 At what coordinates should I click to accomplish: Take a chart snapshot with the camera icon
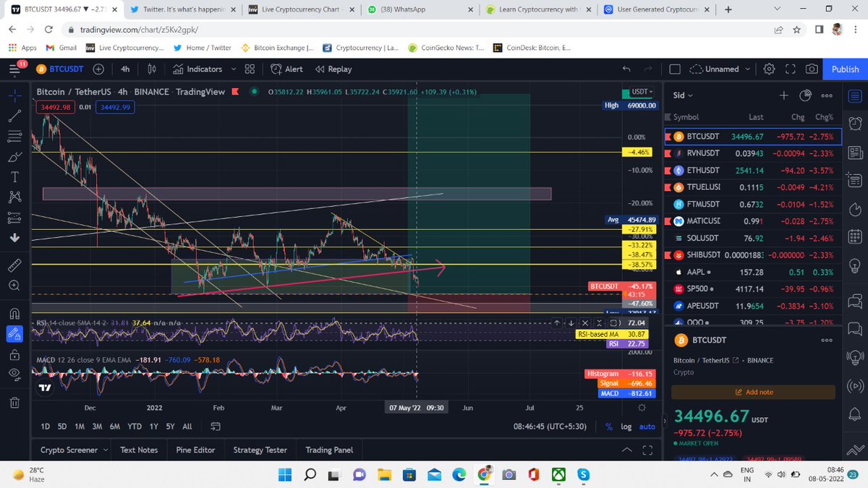pos(812,69)
